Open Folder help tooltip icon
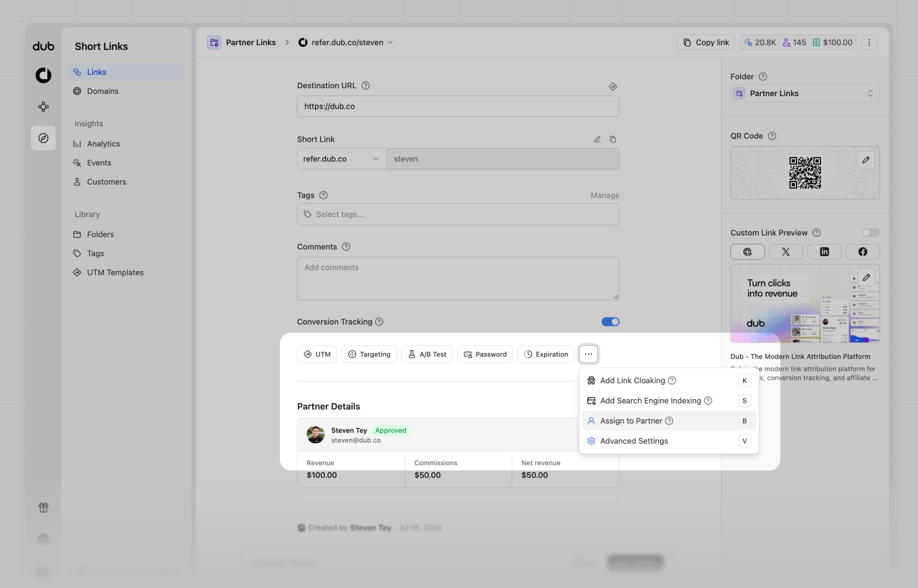Image resolution: width=918 pixels, height=588 pixels. tap(763, 77)
